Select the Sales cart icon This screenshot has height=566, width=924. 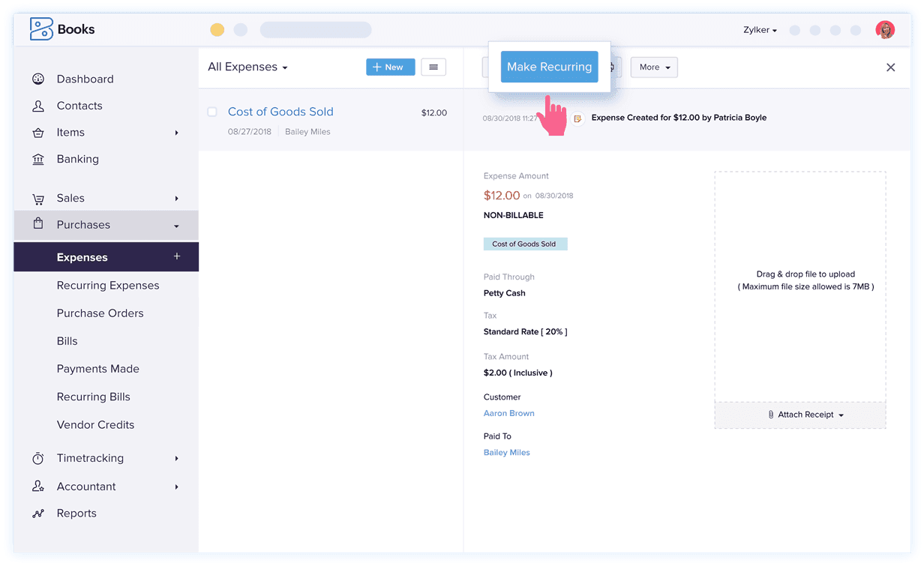pos(39,198)
